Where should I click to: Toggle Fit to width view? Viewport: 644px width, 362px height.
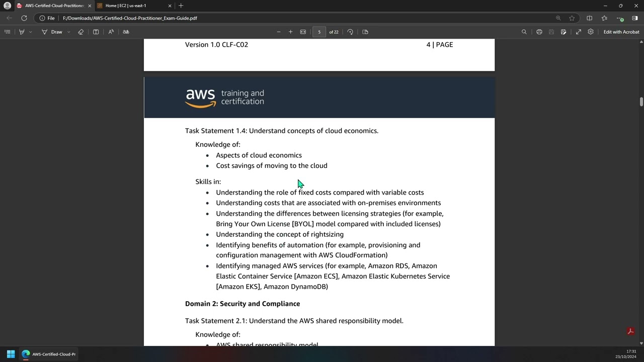click(303, 32)
